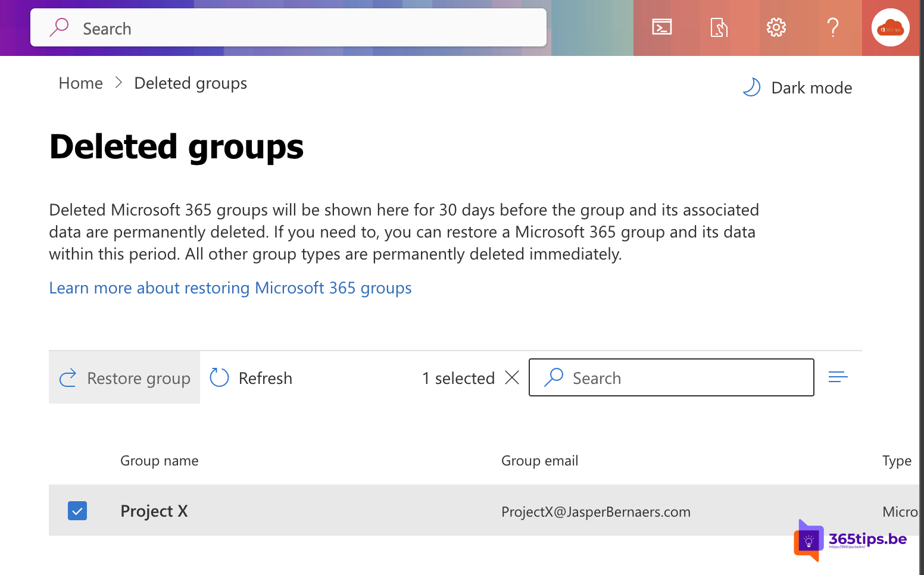Enable Dark mode
This screenshot has width=924, height=575.
coord(811,87)
